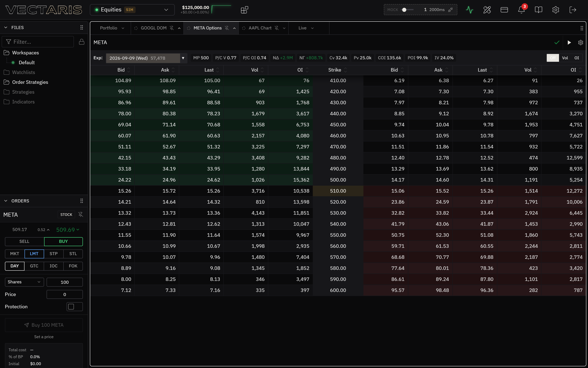
Task: Open the Live tab
Action: (302, 28)
